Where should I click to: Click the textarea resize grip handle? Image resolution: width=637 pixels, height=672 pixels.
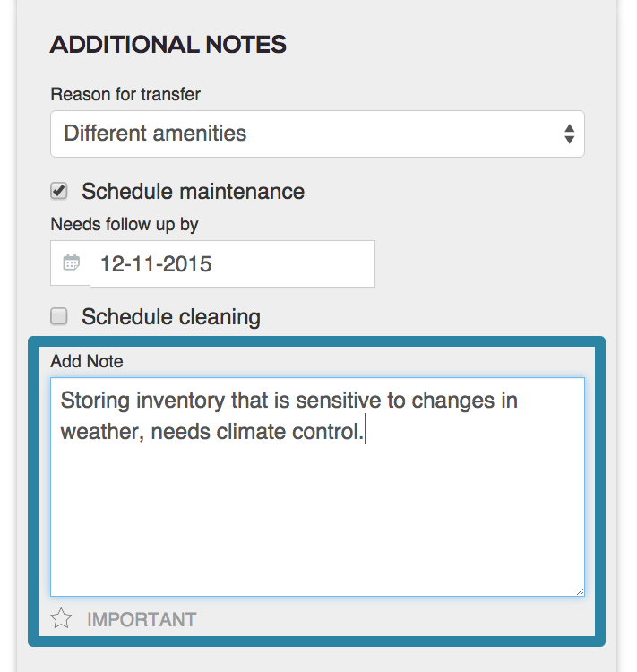coord(580,592)
